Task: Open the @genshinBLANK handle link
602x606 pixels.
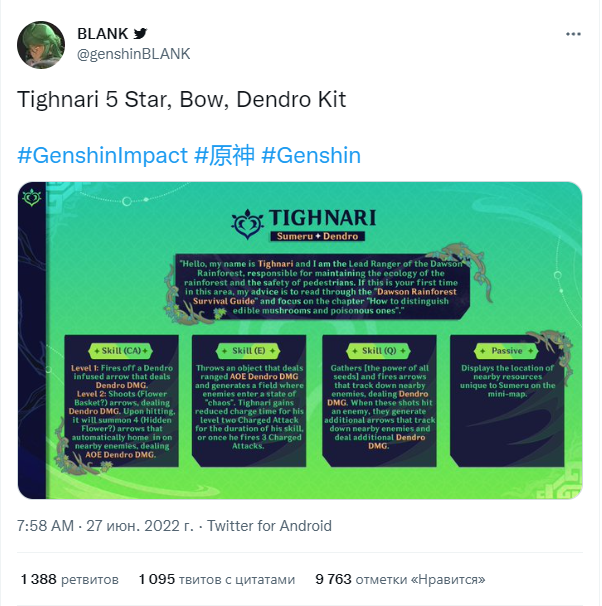Action: [x=134, y=54]
